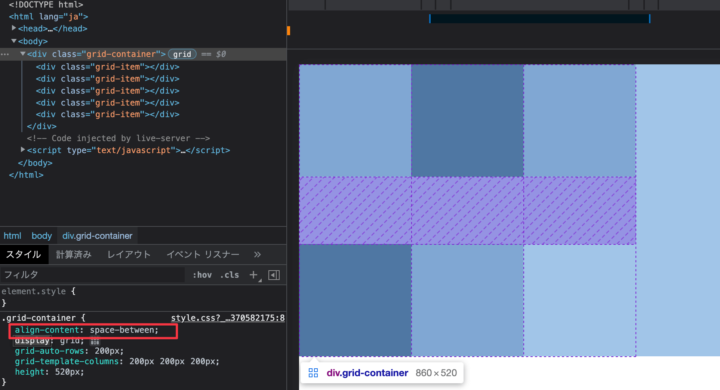Expand the head element node
The height and width of the screenshot is (390, 720).
(x=14, y=28)
